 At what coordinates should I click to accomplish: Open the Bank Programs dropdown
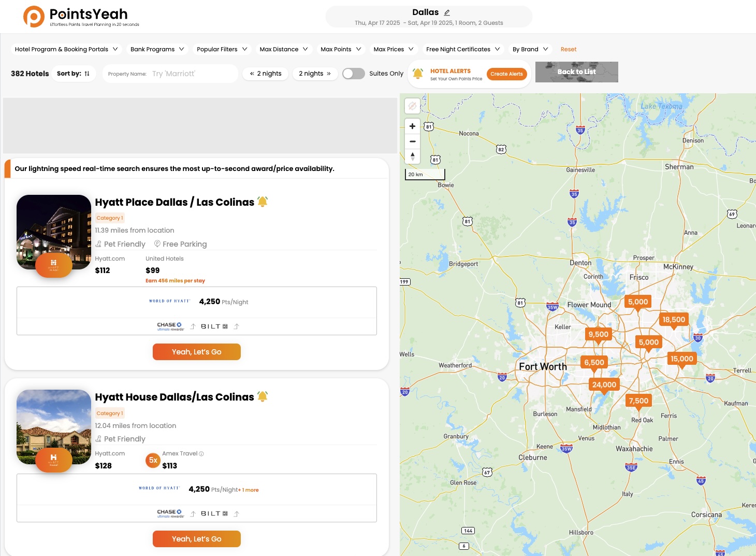click(157, 49)
